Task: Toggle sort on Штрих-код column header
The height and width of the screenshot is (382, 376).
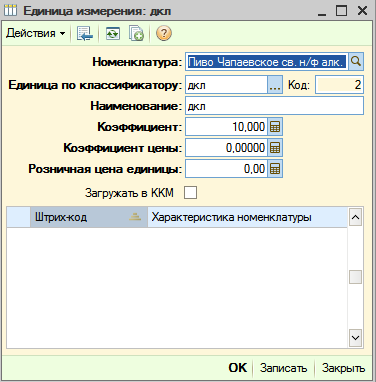Action: coord(89,217)
